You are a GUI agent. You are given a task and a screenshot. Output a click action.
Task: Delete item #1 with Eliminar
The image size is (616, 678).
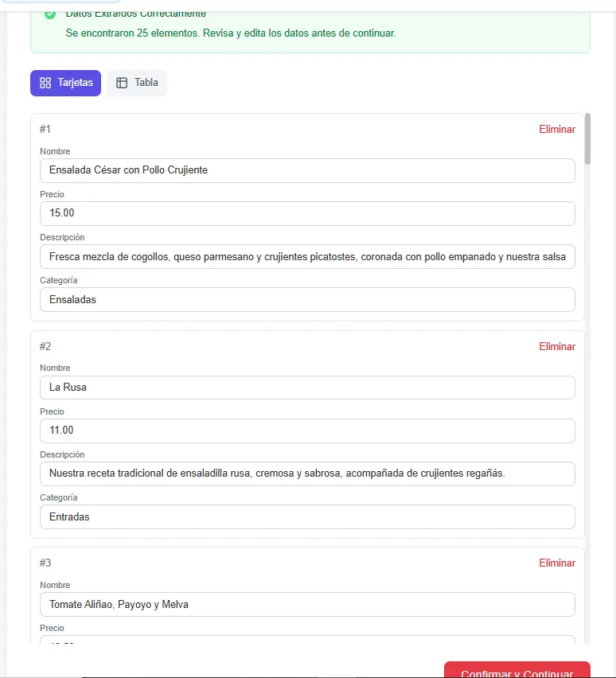[x=556, y=130]
